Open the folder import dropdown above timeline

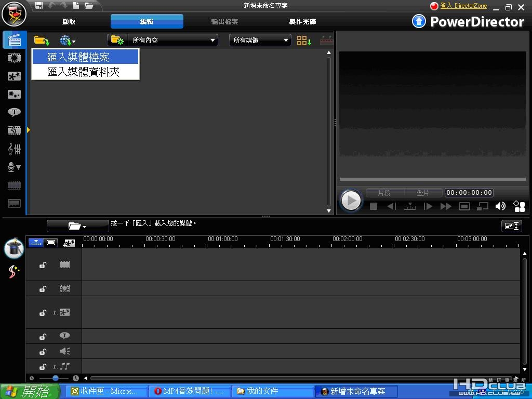pos(78,225)
